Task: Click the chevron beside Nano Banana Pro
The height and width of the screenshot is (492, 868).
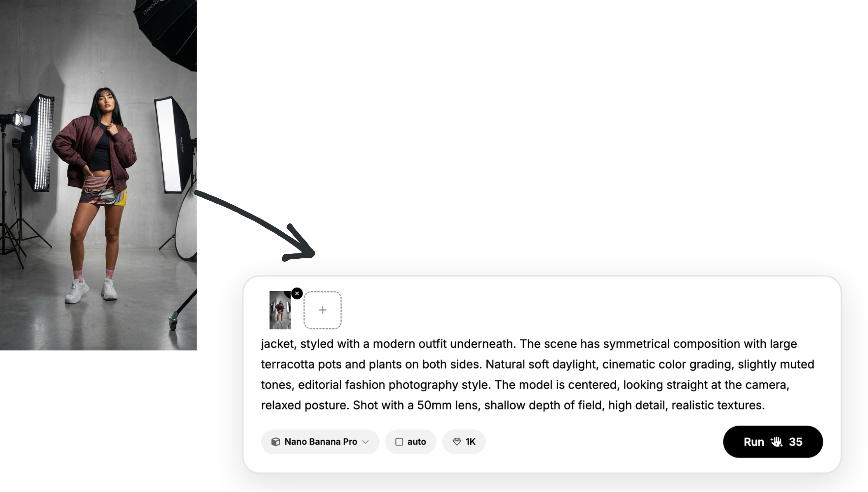Action: point(365,442)
